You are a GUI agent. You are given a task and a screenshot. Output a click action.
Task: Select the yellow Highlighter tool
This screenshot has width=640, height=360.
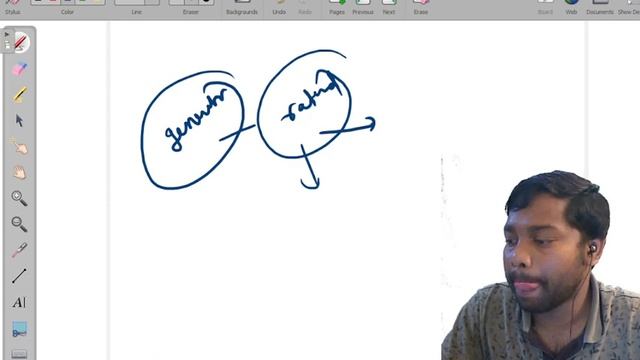click(x=20, y=95)
